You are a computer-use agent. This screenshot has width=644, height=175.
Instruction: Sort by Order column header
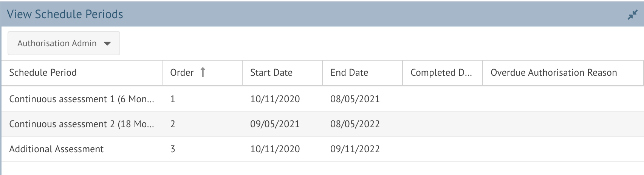(x=202, y=73)
